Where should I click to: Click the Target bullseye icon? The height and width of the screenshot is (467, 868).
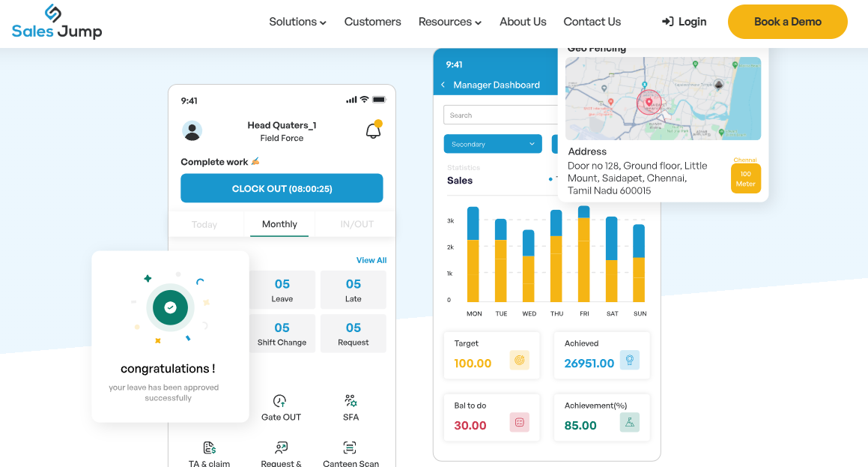(x=519, y=360)
